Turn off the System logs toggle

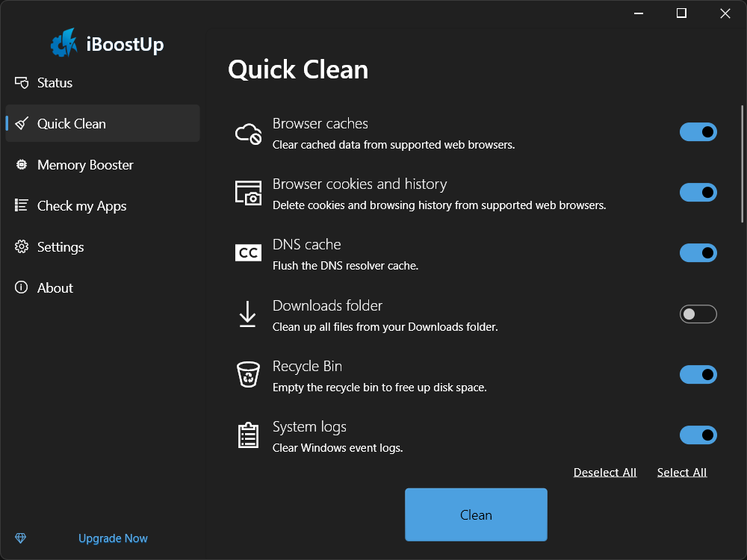point(698,435)
